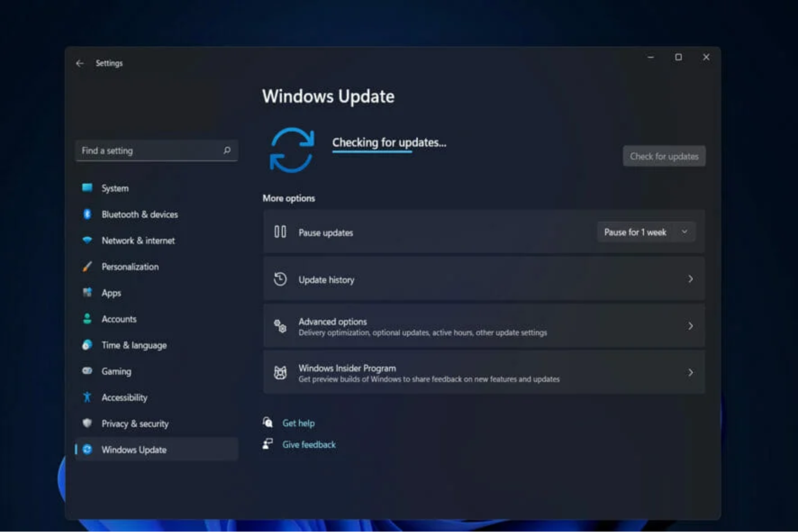The image size is (798, 532).
Task: Click the Delivery optimization description text
Action: [423, 332]
